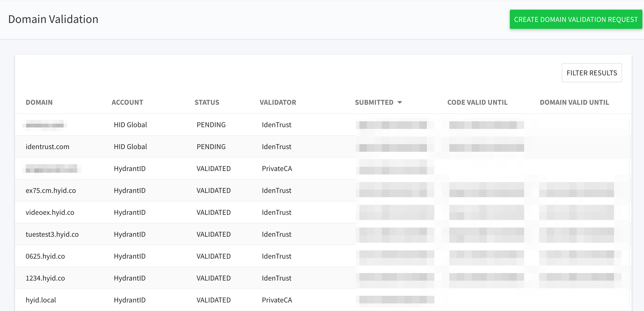Click VALIDATED status of videoex.hyid.co
Screen dimensions: 644x311
pyautogui.click(x=214, y=212)
